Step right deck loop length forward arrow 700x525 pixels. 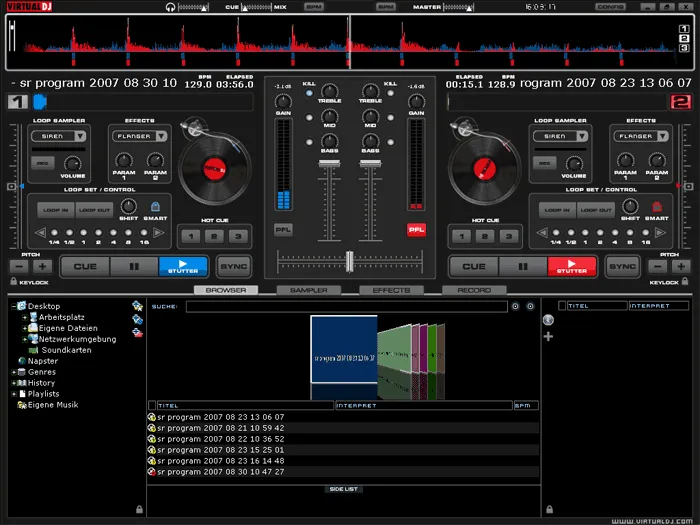660,233
